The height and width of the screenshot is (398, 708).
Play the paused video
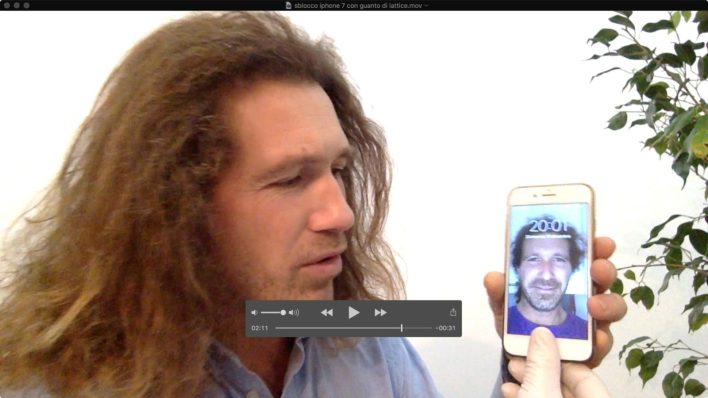click(354, 312)
